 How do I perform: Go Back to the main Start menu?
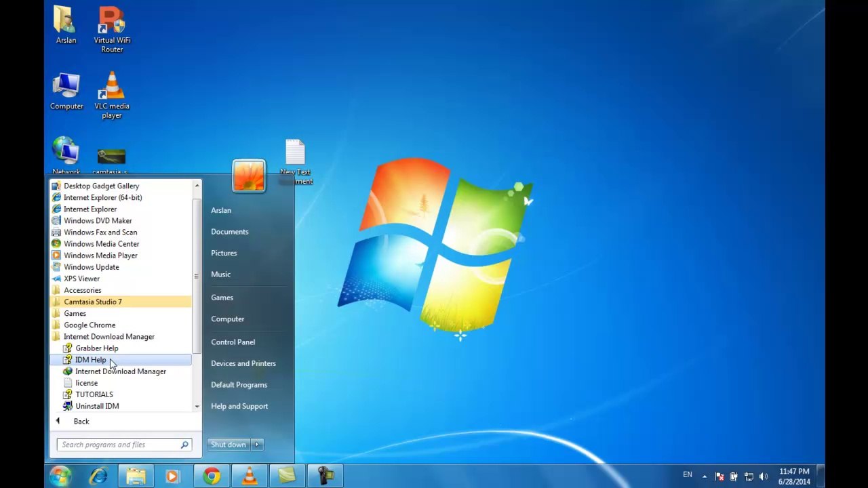pyautogui.click(x=81, y=422)
